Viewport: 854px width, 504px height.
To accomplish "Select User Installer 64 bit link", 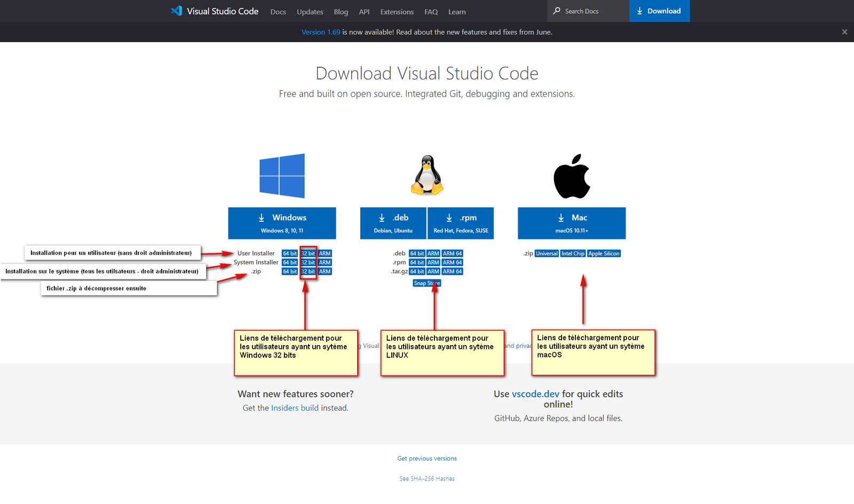I will [290, 253].
